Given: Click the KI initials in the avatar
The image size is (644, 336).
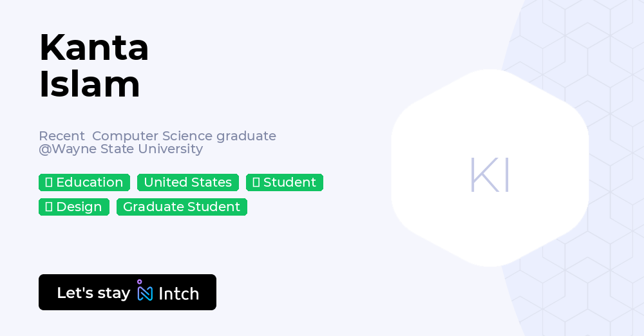Looking at the screenshot, I should tap(489, 174).
